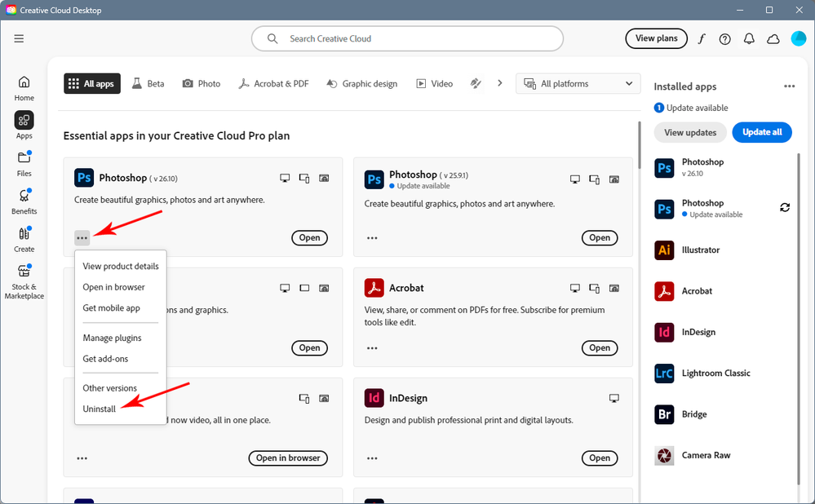The height and width of the screenshot is (504, 815).
Task: Open Photoshop v25.9.1 with Open button
Action: [600, 237]
